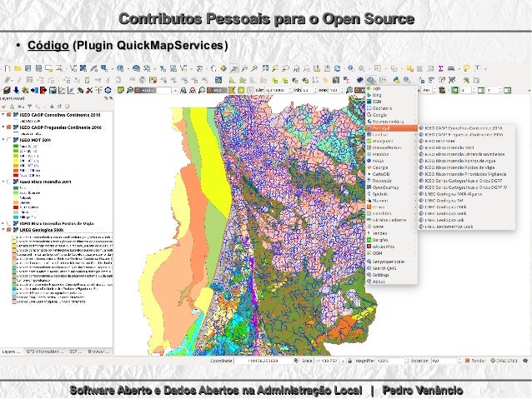Open the combo box in third toolbar row
Viewport: 532px width, 399px height.
pos(168,91)
